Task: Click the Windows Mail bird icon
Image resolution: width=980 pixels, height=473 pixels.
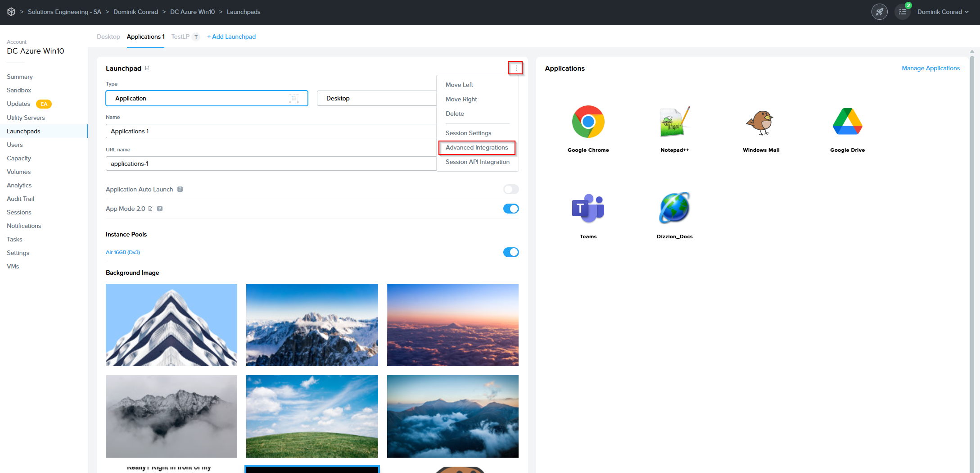Action: click(x=761, y=122)
